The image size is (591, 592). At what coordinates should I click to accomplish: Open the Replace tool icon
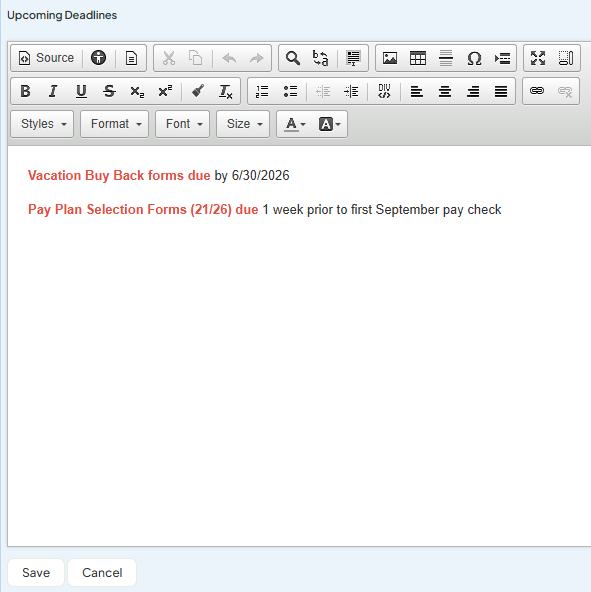click(320, 58)
